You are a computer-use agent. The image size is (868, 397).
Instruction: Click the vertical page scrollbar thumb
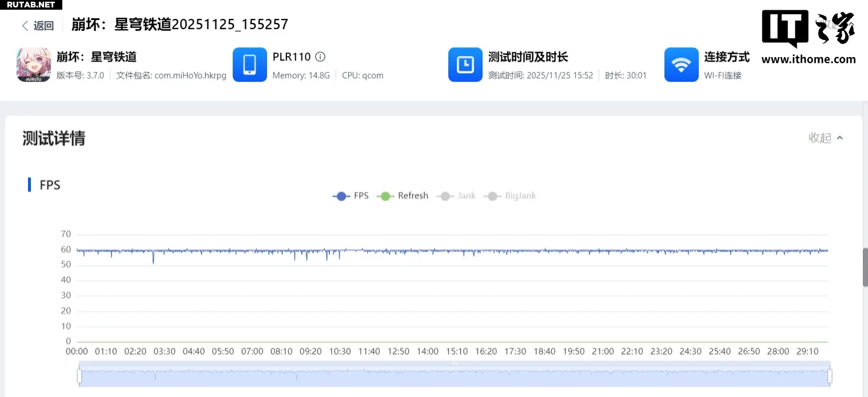click(x=865, y=267)
